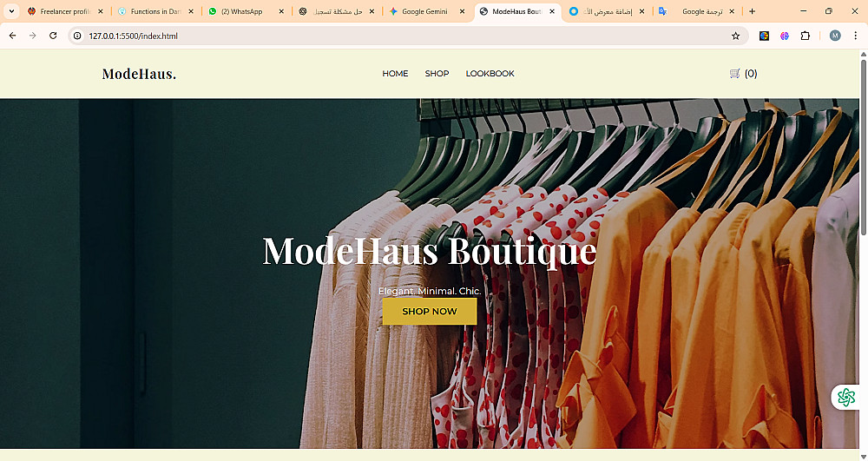The image size is (868, 461).
Task: Click the ModeHaus. logo
Action: pyautogui.click(x=139, y=74)
